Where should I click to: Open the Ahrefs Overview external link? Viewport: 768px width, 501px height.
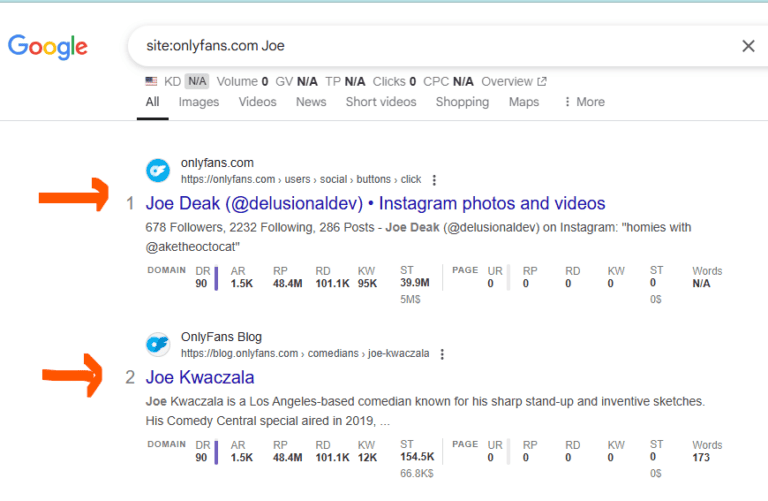tap(513, 81)
